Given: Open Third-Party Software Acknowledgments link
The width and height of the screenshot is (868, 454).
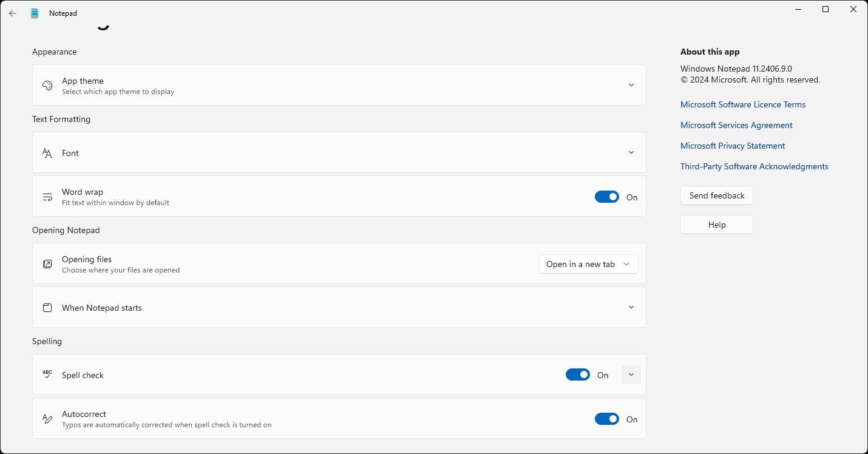Looking at the screenshot, I should (x=754, y=166).
